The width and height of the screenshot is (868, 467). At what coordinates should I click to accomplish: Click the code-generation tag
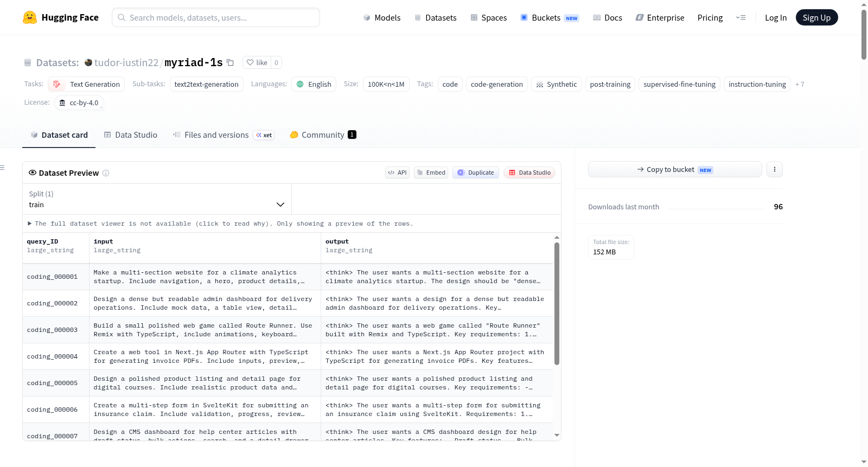pyautogui.click(x=497, y=84)
